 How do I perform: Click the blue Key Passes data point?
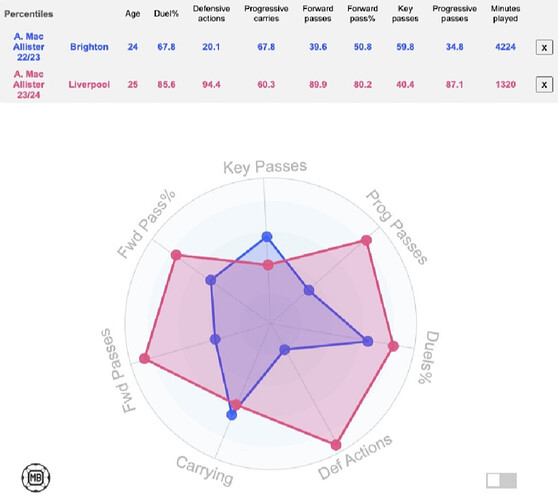[267, 236]
